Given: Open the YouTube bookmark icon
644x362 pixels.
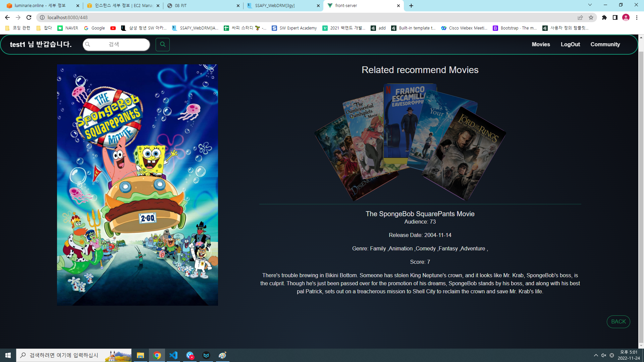Looking at the screenshot, I should click(113, 28).
